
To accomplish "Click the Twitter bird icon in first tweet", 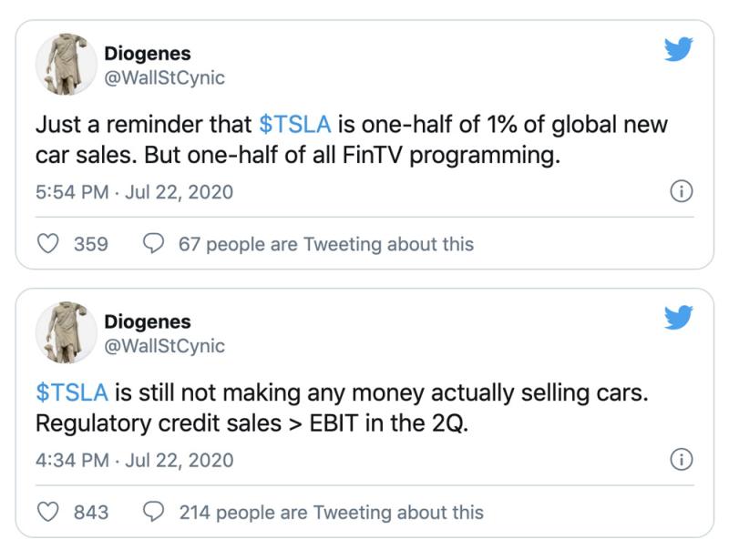I will click(678, 49).
